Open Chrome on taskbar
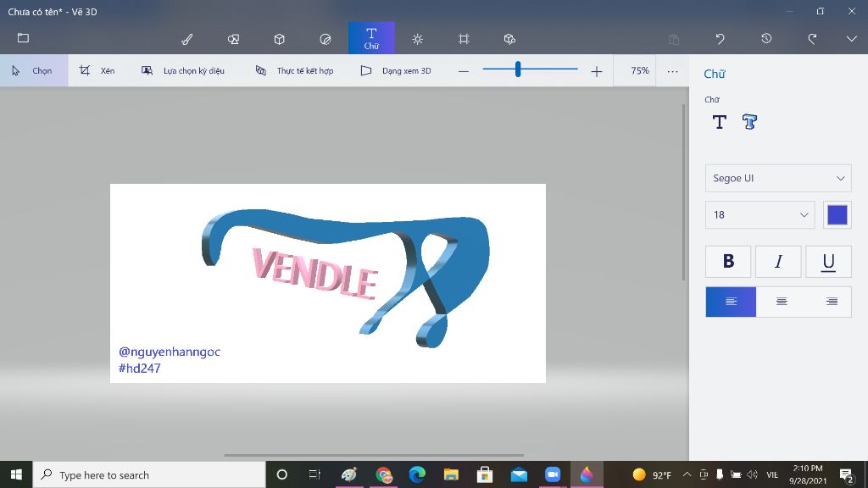The image size is (868, 488). pos(384,474)
